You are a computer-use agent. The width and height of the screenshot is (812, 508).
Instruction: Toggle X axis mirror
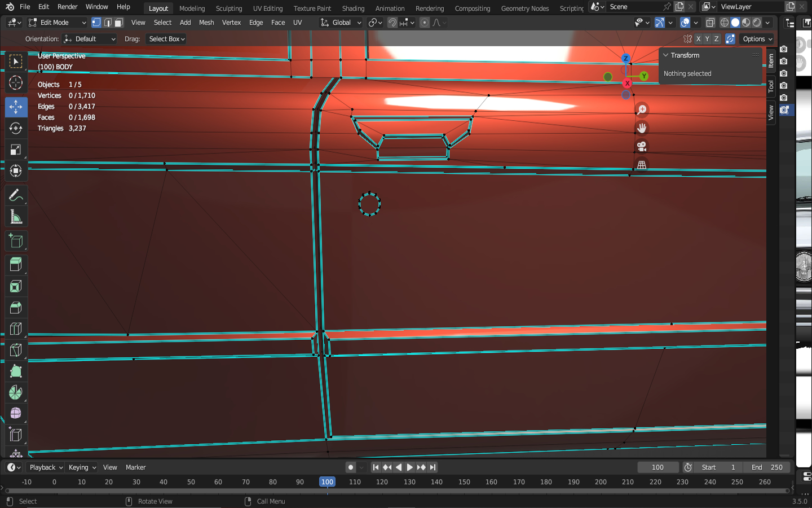pyautogui.click(x=698, y=39)
